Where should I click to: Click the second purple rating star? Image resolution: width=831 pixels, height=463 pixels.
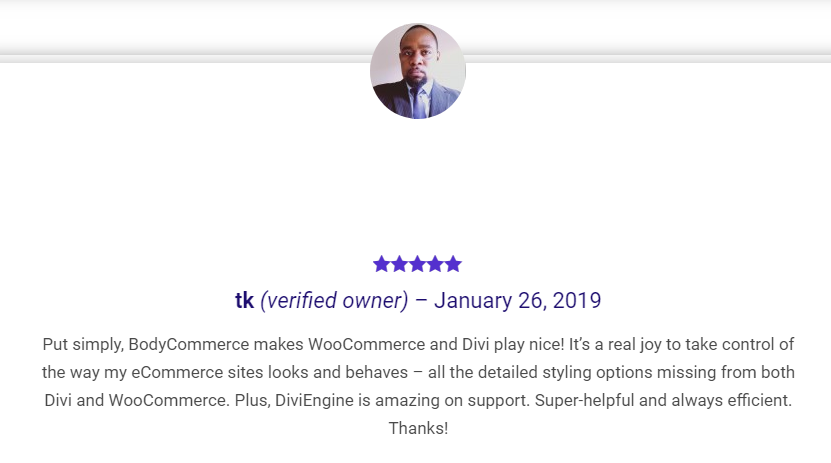tap(399, 264)
